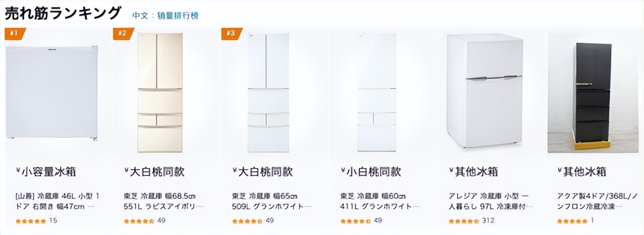Open the 東芝 冷蔵庫 551L product link
644x235 pixels.
pos(164,201)
